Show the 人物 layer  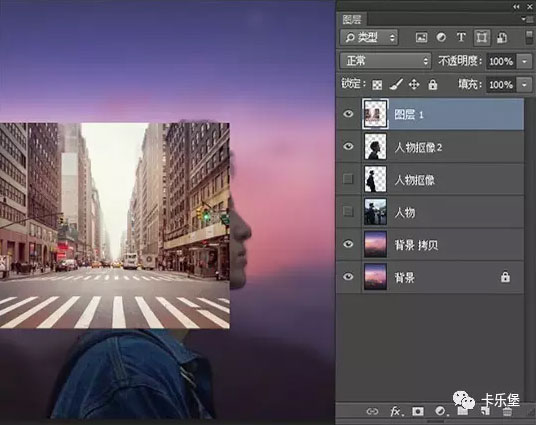tap(348, 211)
